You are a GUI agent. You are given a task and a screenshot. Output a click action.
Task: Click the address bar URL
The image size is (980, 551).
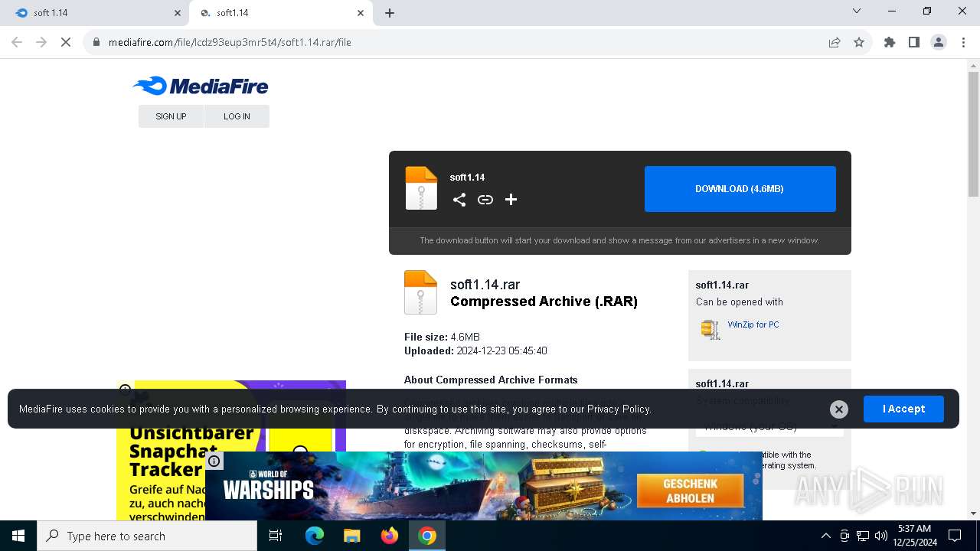click(x=230, y=42)
